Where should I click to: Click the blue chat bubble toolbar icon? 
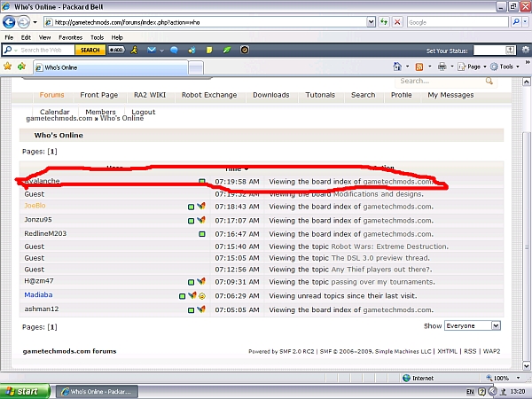(174, 51)
